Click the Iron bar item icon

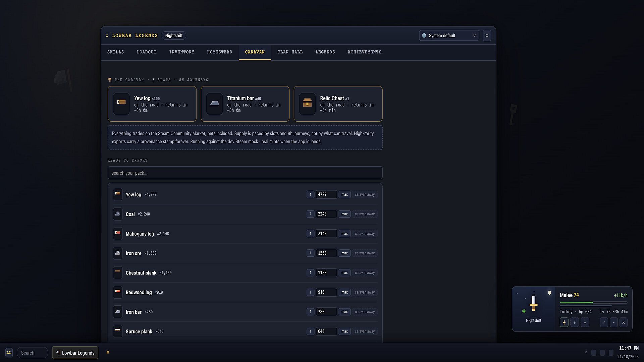point(118,312)
